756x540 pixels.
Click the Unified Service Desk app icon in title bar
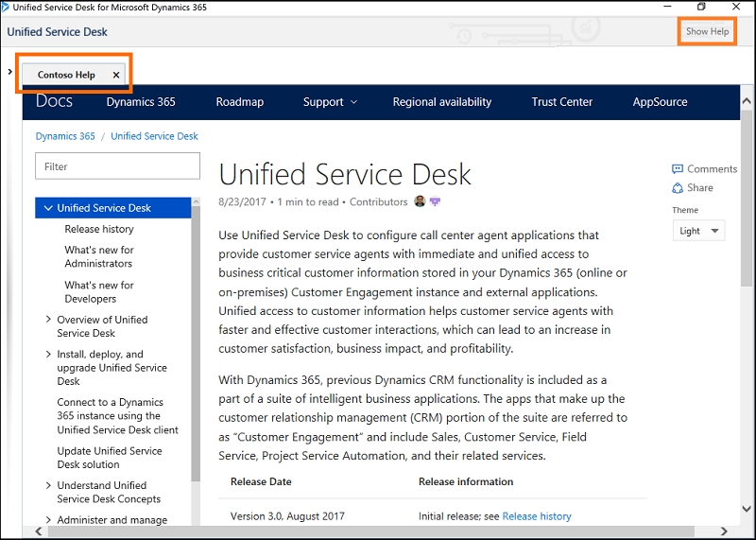[6, 7]
